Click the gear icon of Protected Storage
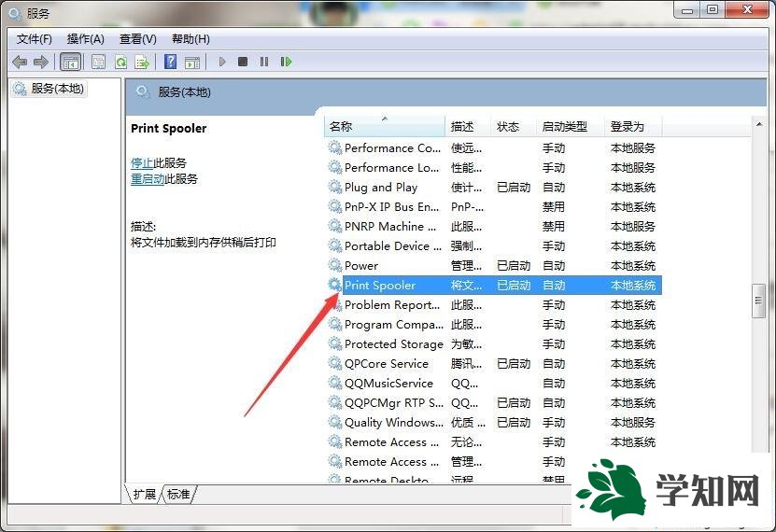The image size is (776, 532). click(x=335, y=343)
